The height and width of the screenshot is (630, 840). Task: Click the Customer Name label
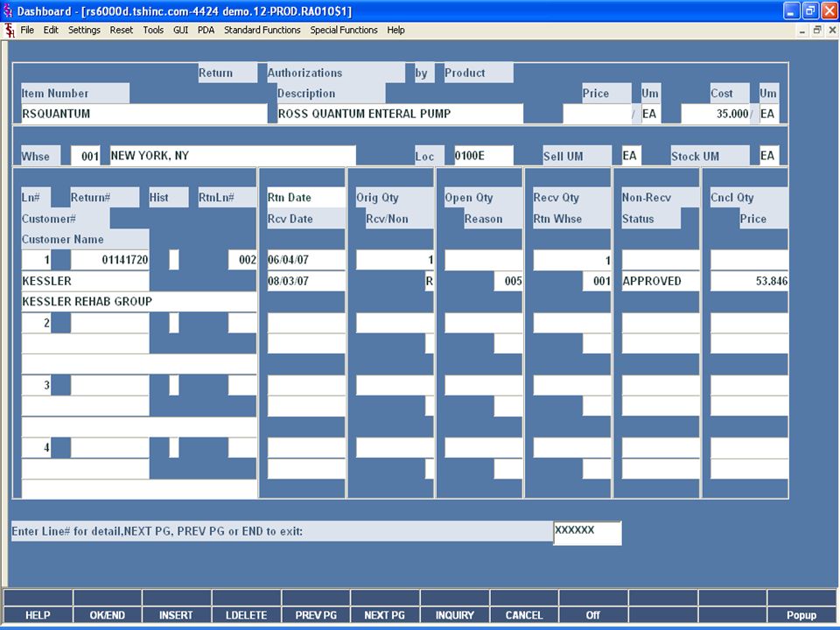(x=85, y=239)
